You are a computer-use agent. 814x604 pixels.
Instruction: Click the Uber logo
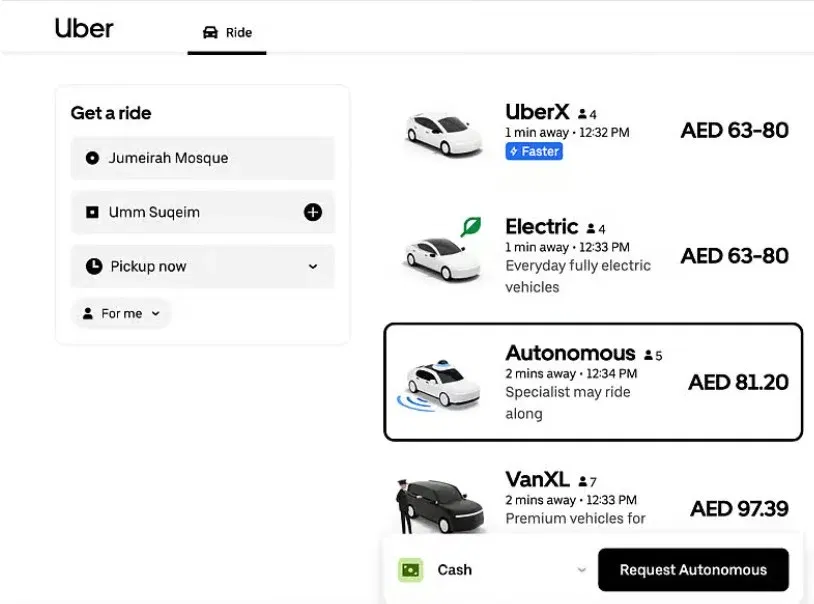84,28
